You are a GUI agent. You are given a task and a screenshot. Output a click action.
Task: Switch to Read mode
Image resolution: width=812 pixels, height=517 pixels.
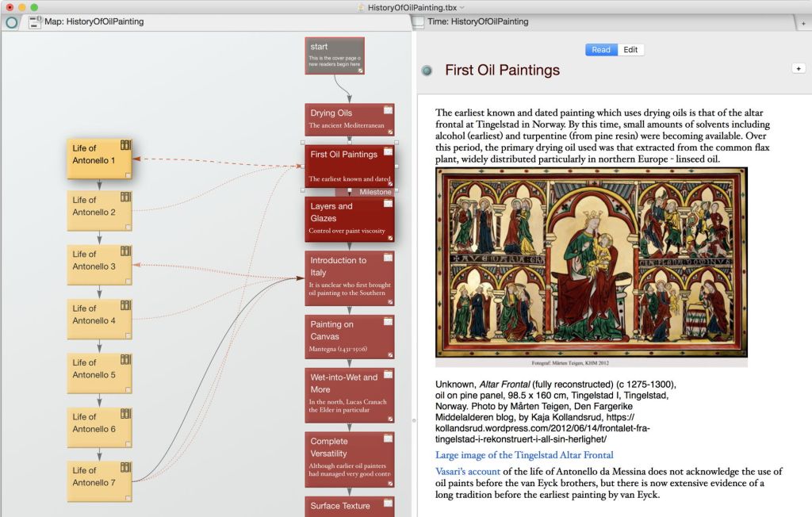(601, 50)
